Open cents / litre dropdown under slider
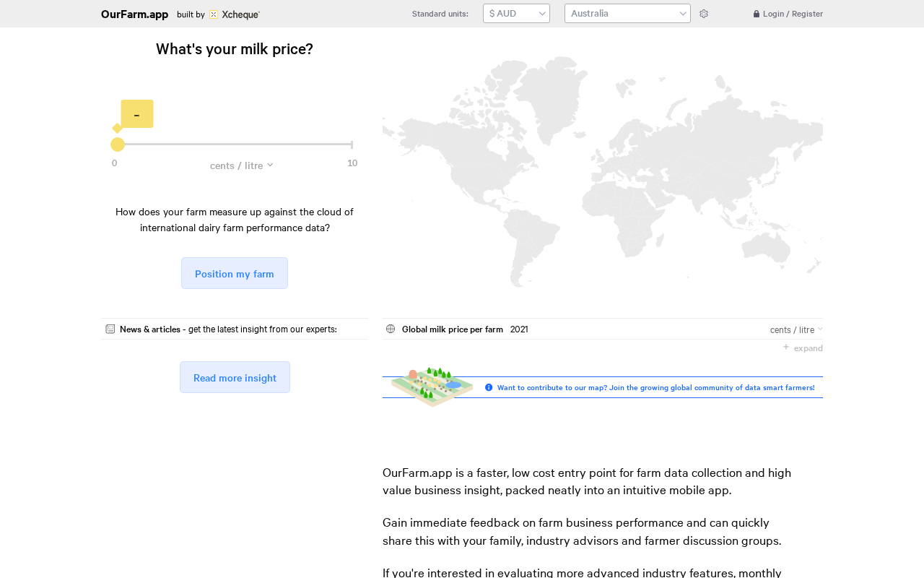The image size is (924, 578). 242,165
